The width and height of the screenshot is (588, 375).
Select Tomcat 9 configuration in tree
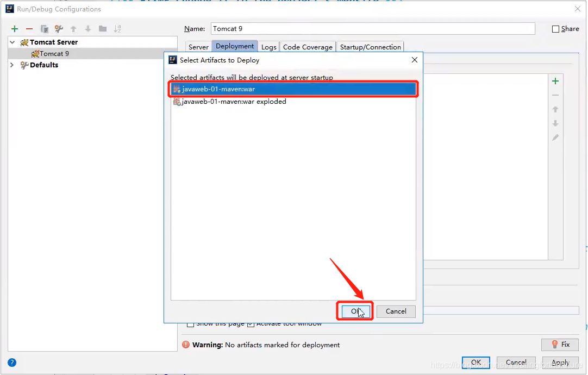[x=92, y=54]
